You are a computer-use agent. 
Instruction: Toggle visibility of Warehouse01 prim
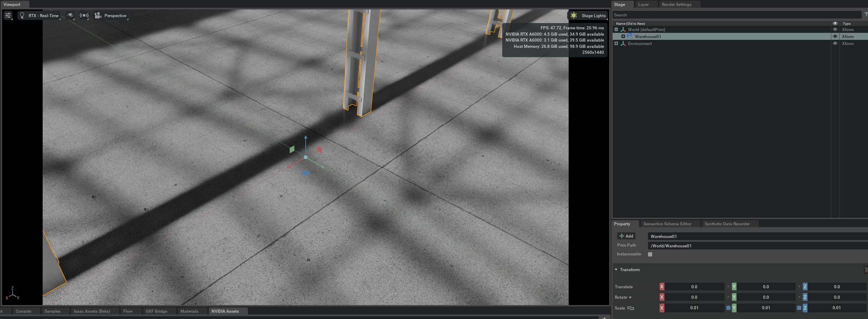point(835,36)
